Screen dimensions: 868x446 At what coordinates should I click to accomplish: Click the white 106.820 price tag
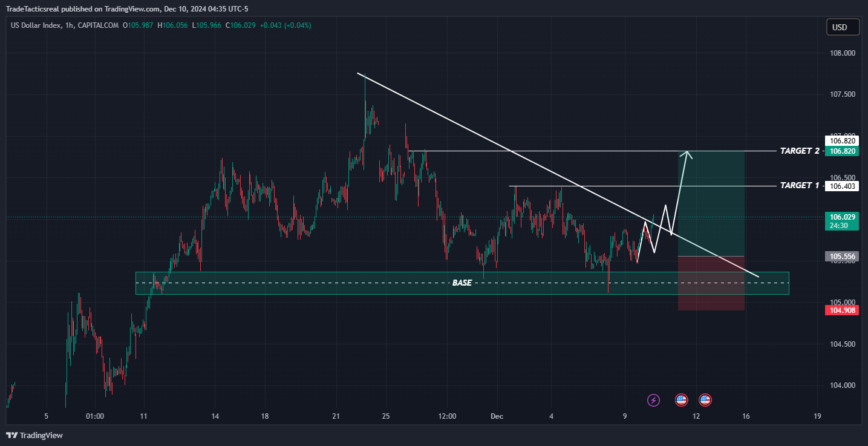843,141
